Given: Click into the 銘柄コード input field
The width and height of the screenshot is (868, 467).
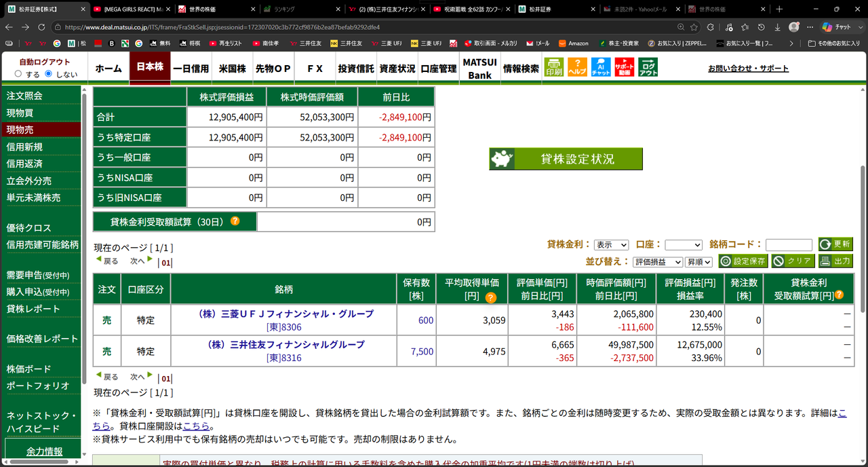Looking at the screenshot, I should tap(789, 245).
